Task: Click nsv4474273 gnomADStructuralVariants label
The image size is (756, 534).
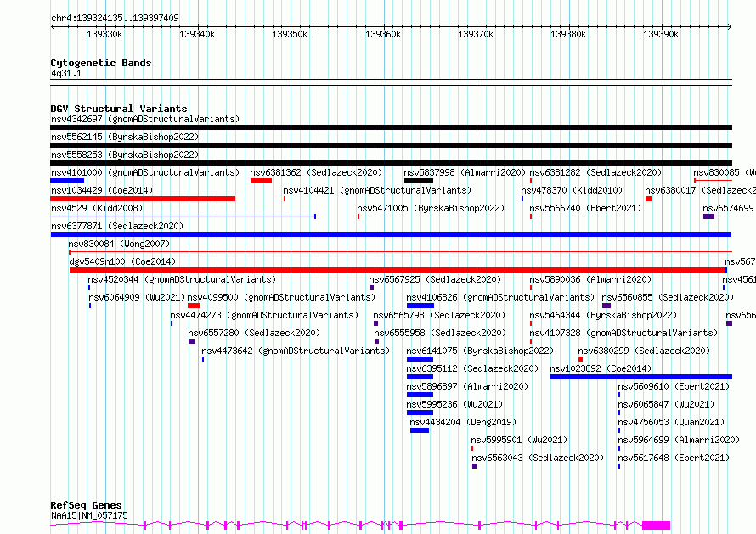Action: click(264, 315)
